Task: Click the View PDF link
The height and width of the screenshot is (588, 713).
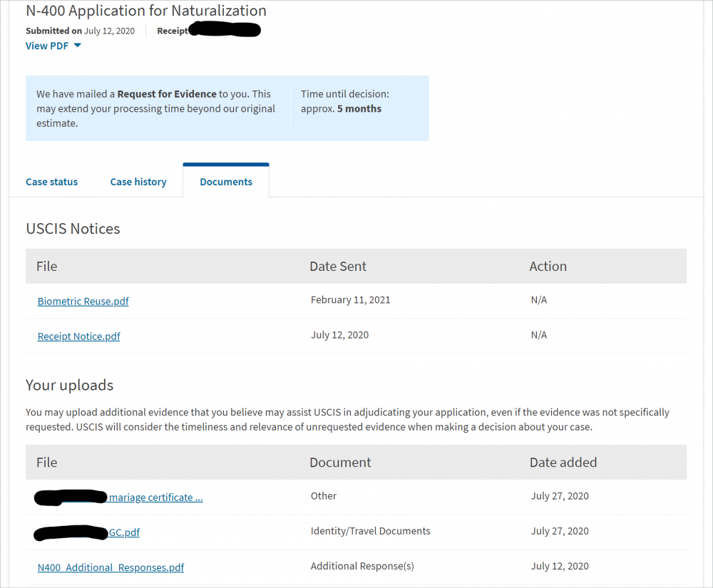Action: tap(47, 46)
